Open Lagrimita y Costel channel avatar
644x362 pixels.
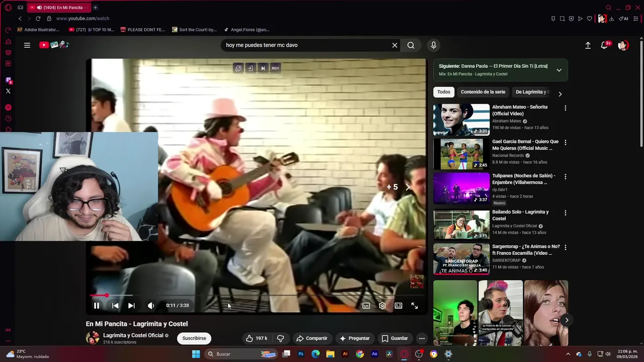click(x=93, y=338)
